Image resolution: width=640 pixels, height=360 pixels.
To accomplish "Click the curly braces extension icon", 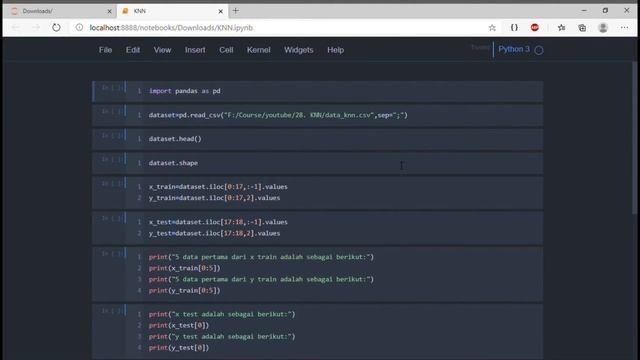I will 514,27.
